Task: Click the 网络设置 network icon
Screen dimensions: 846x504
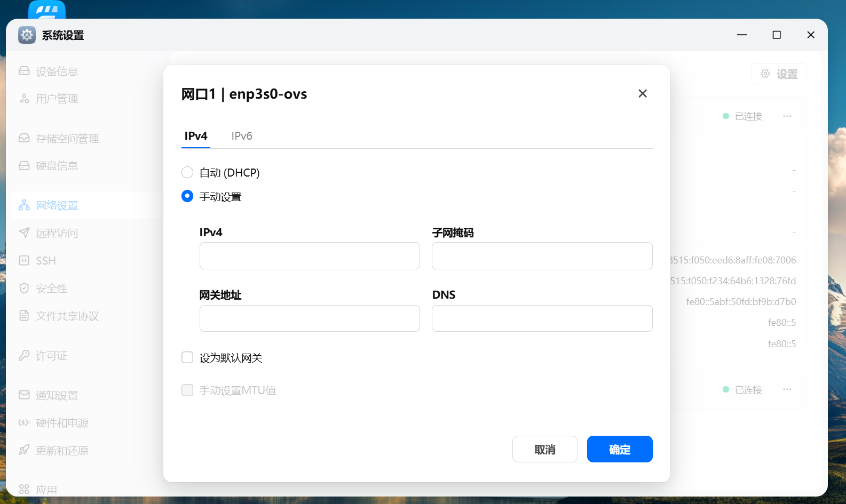Action: coord(24,205)
